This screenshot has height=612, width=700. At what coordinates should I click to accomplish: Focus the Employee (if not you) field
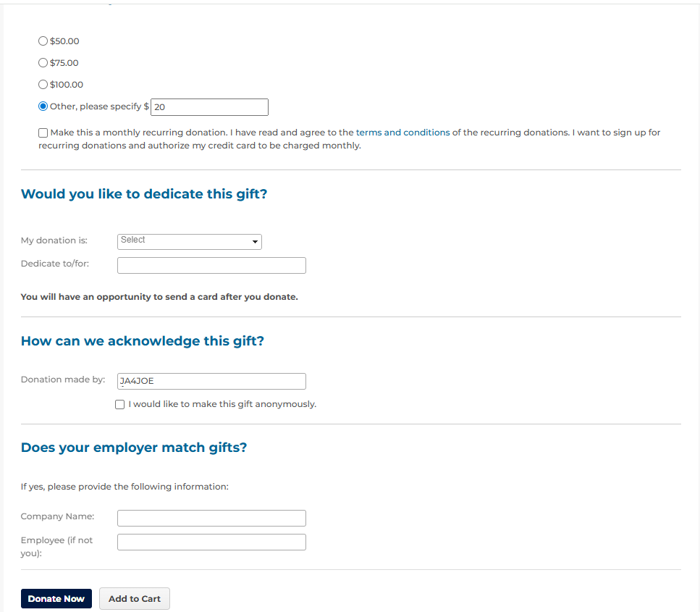pos(211,542)
